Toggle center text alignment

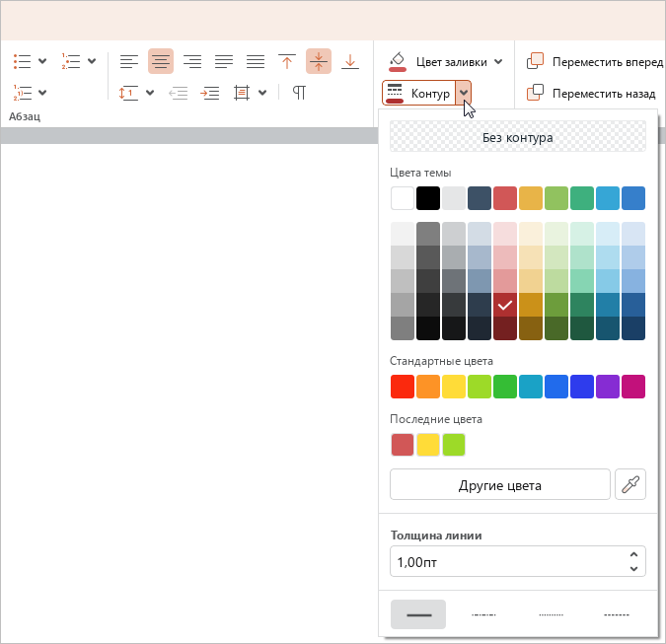pyautogui.click(x=161, y=61)
